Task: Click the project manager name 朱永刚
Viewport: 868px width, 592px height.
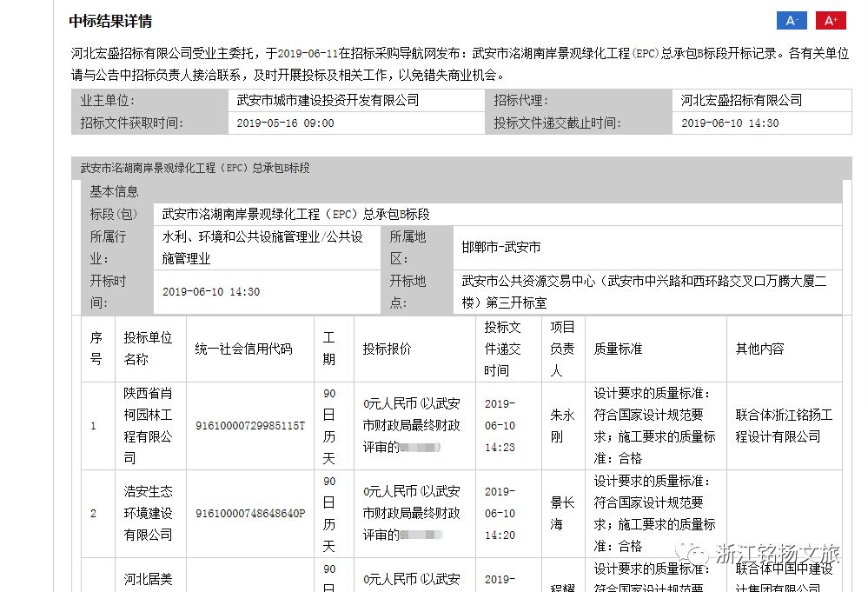Action: coord(562,426)
